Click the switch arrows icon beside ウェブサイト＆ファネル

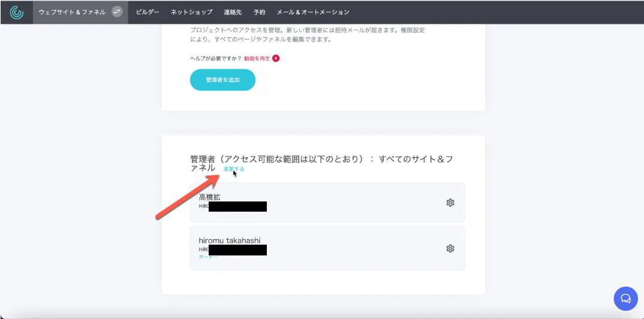(x=117, y=12)
